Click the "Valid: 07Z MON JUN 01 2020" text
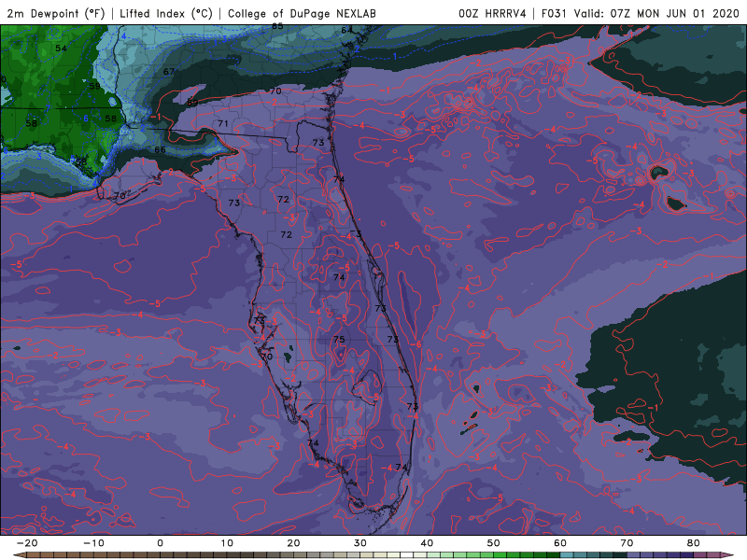The image size is (747, 560). point(656,13)
